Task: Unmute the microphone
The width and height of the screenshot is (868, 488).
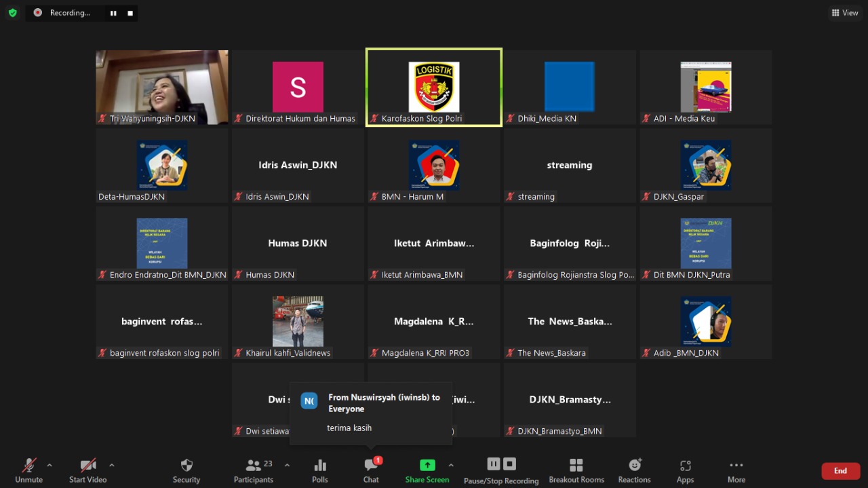Action: pyautogui.click(x=28, y=470)
